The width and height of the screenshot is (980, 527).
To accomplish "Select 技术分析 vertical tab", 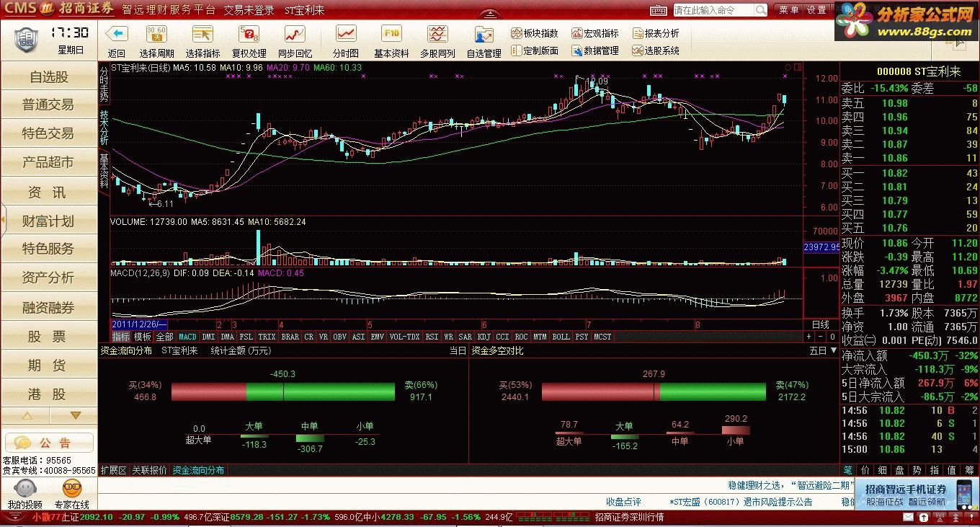I will click(104, 128).
